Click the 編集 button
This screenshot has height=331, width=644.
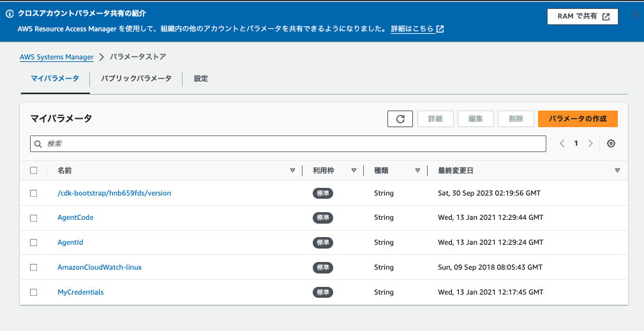pos(476,119)
